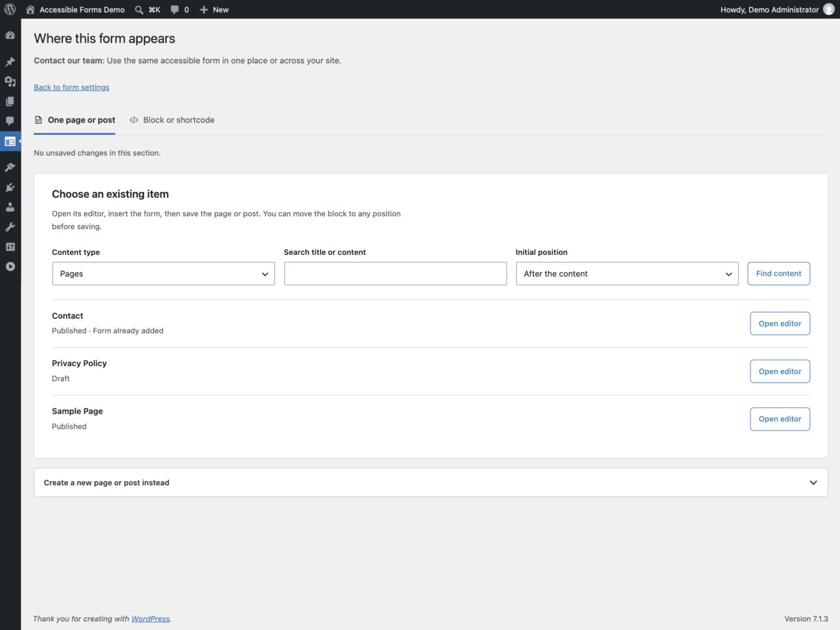This screenshot has width=840, height=630.
Task: Click the WordPress link in footer
Action: coord(150,619)
